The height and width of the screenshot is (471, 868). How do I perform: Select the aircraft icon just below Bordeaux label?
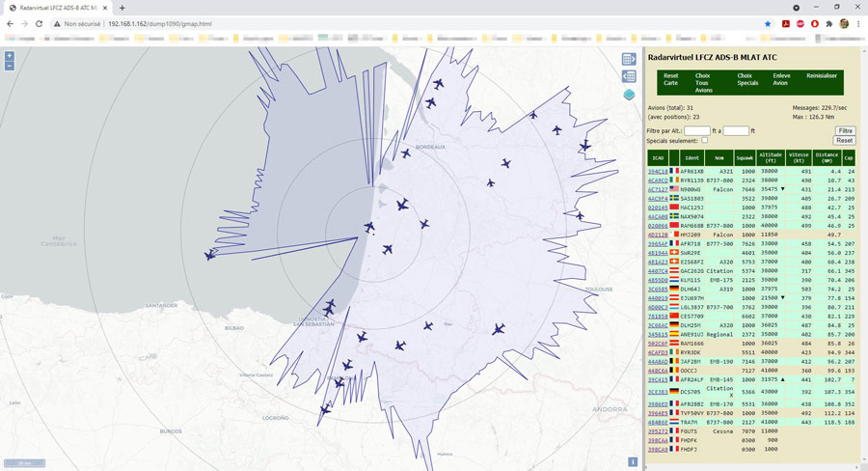coord(406,152)
